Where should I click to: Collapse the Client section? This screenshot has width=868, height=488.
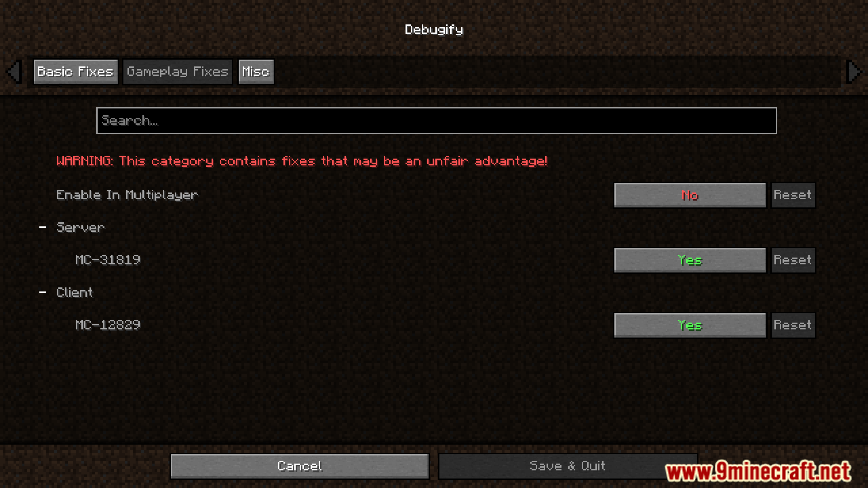43,291
